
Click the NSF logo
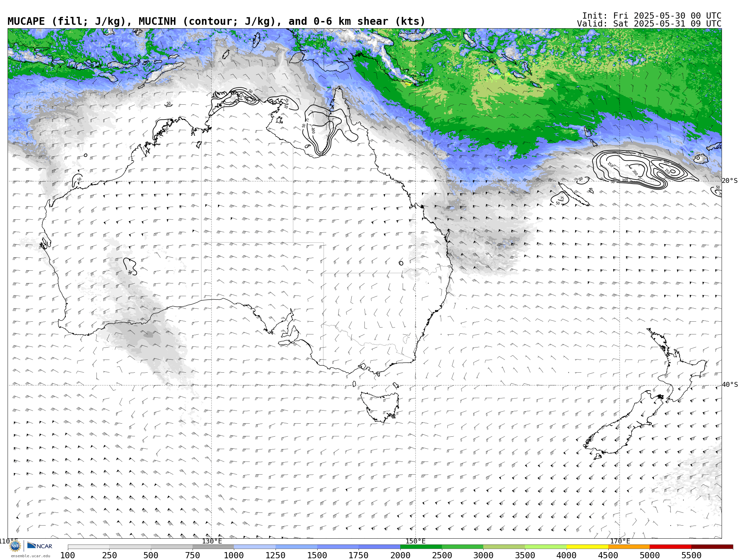coord(15,546)
